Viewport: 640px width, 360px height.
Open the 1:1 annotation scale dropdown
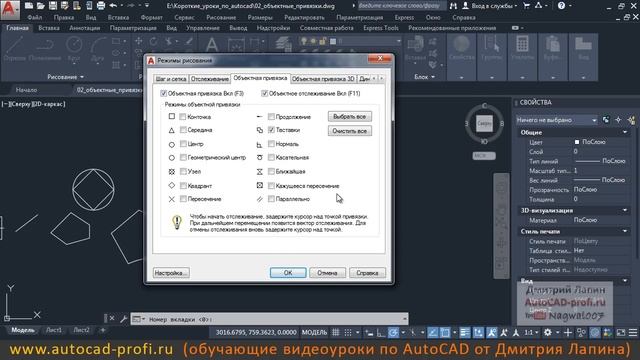pyautogui.click(x=531, y=333)
